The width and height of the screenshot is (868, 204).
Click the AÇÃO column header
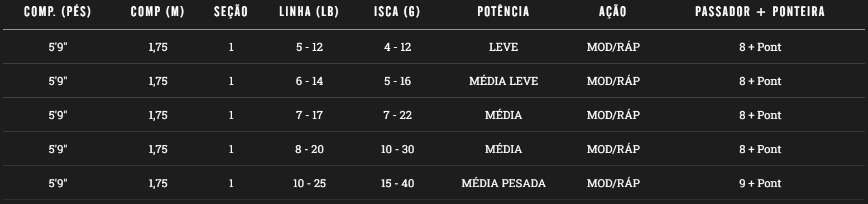pos(613,13)
